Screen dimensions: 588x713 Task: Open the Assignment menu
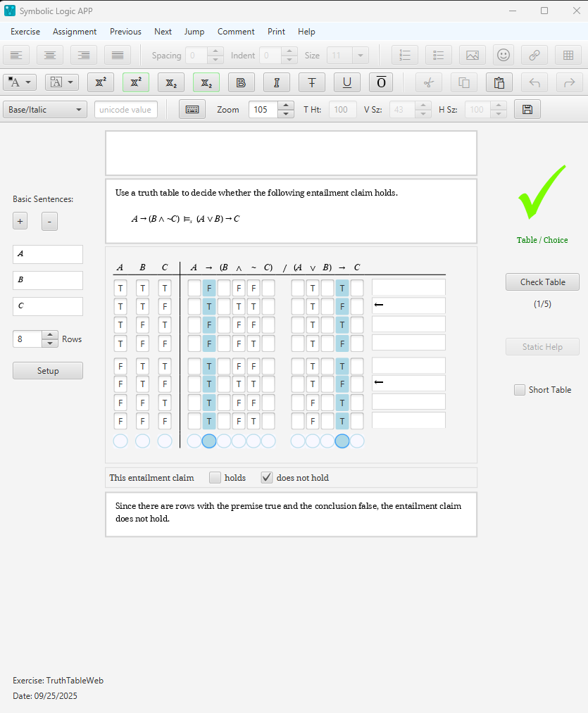click(x=75, y=32)
